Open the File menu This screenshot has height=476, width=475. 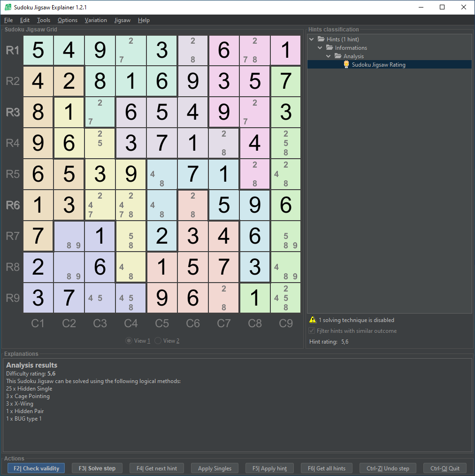(8, 20)
